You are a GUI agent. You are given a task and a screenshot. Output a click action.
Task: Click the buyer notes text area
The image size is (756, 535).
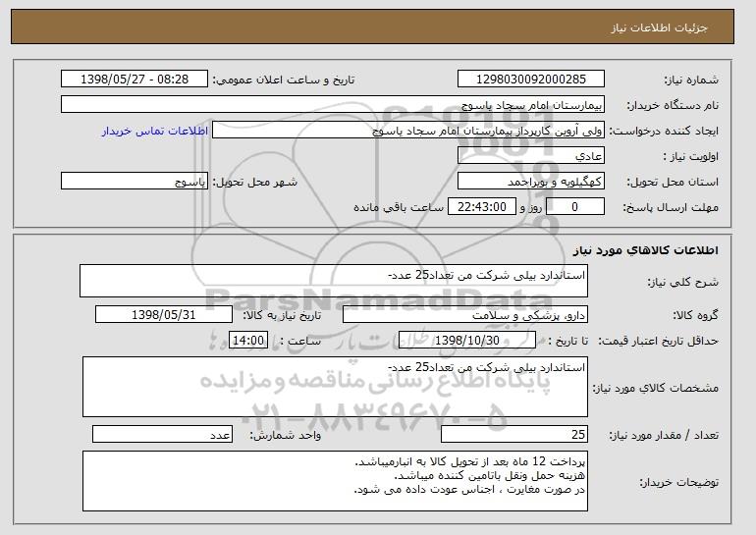[335, 481]
